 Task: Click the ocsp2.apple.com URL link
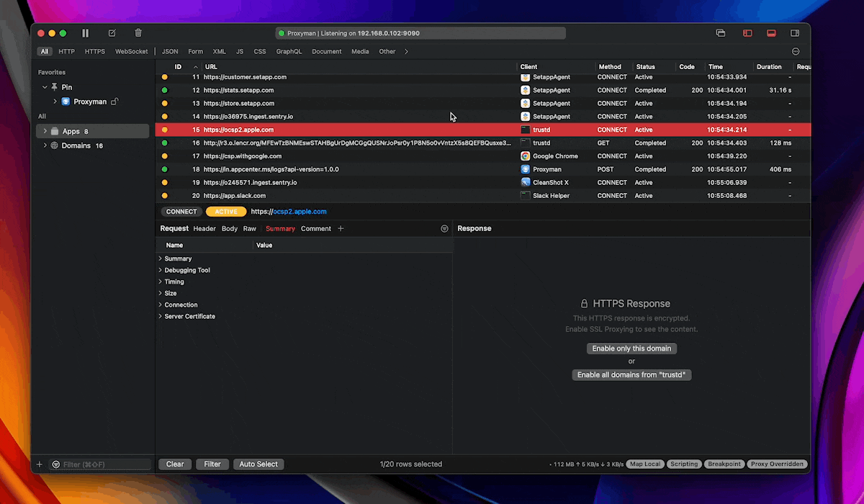pyautogui.click(x=300, y=212)
